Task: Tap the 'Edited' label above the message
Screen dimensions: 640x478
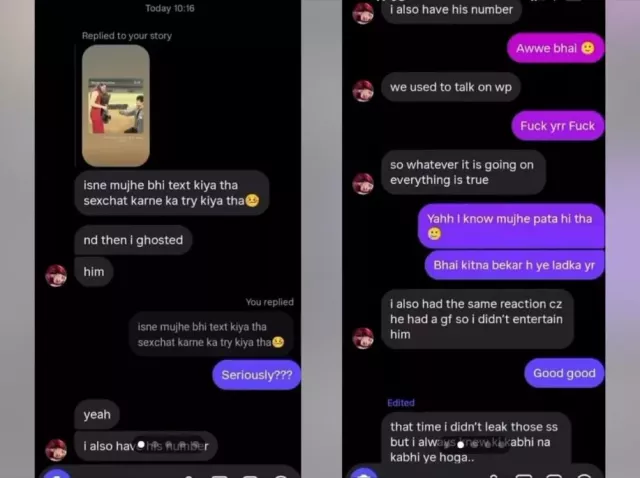Action: click(401, 403)
